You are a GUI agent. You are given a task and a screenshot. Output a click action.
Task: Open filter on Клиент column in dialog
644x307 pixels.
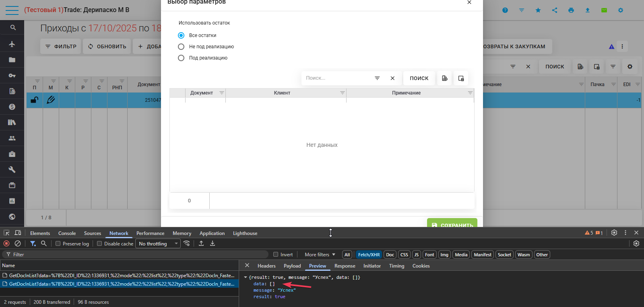point(342,93)
